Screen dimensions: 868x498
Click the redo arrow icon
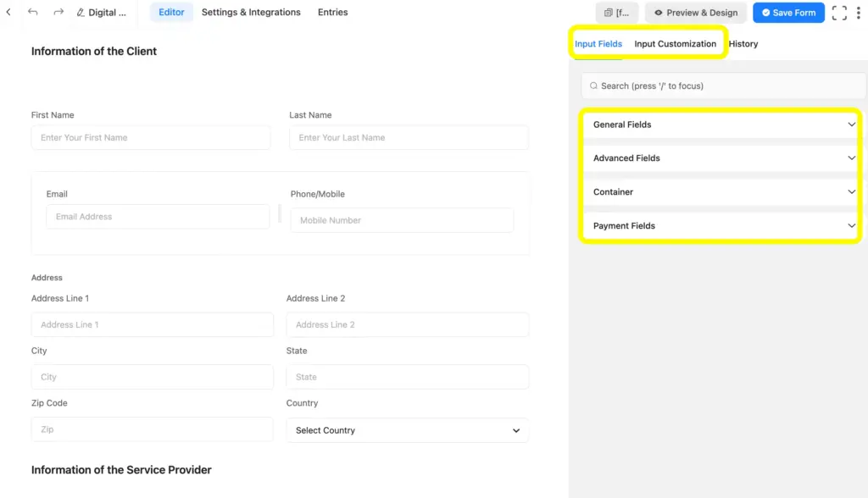(x=58, y=12)
